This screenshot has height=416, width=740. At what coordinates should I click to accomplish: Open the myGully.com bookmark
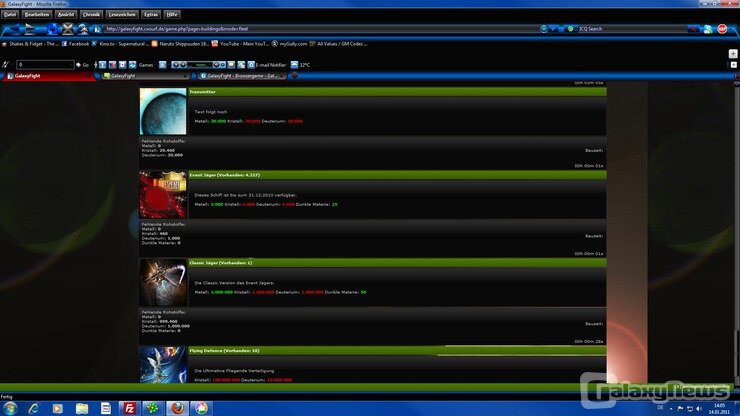tap(289, 44)
